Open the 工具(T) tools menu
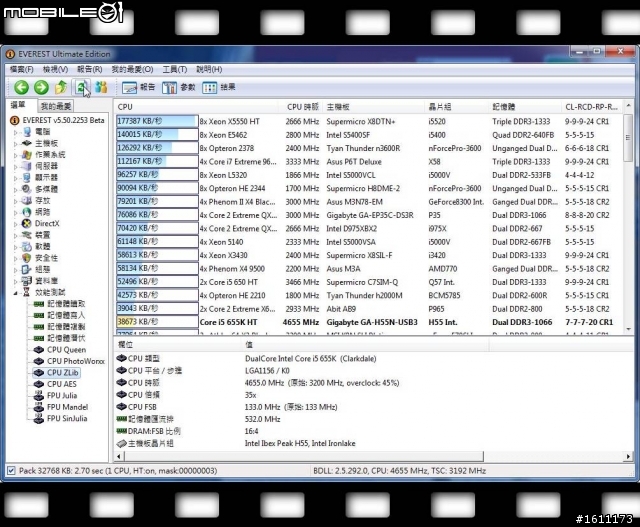Viewport: 640px width, 527px height. click(175, 69)
